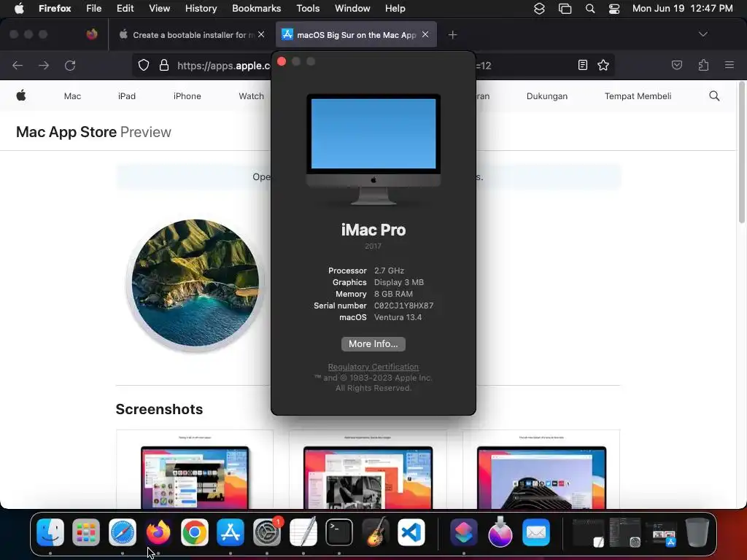Launch Shortcuts app from the Dock
The height and width of the screenshot is (560, 747).
(464, 532)
